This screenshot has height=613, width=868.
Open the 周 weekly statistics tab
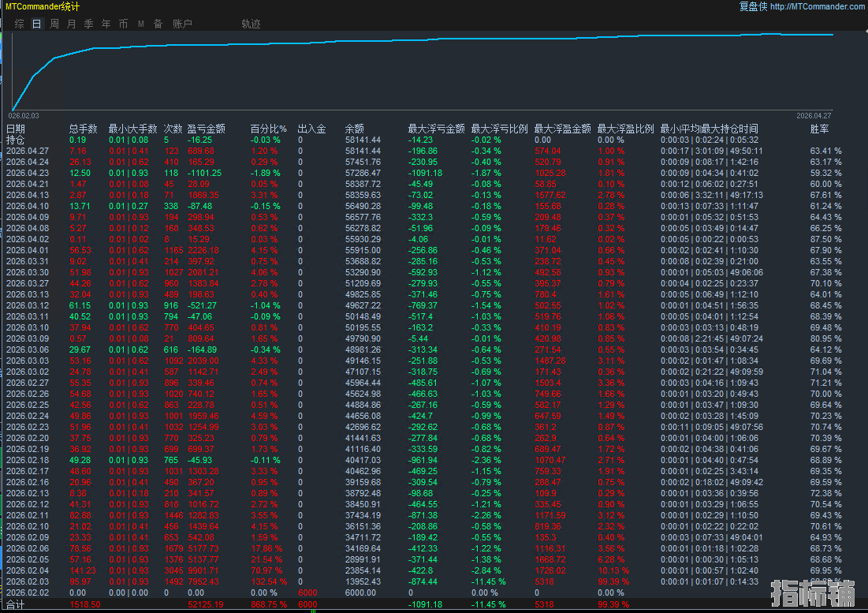tap(54, 24)
